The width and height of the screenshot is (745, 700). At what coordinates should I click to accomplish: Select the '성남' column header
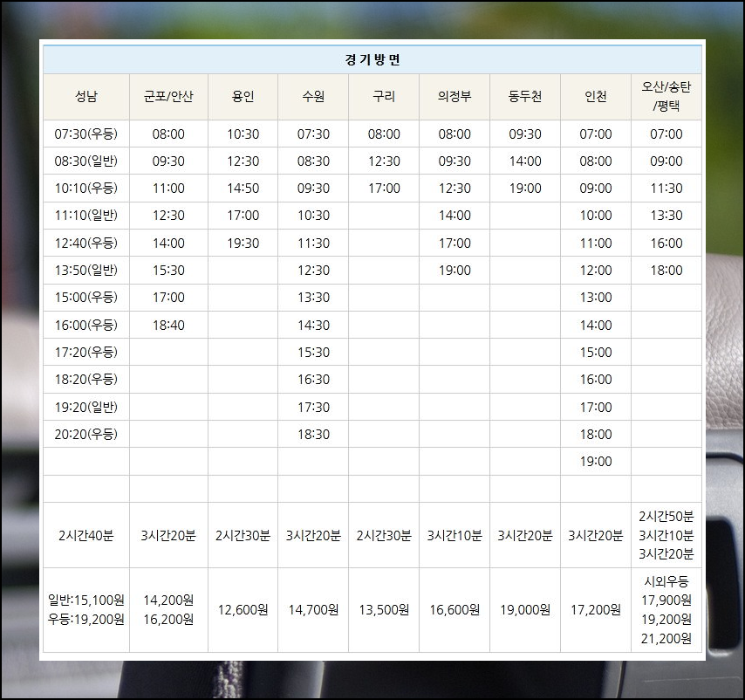86,96
